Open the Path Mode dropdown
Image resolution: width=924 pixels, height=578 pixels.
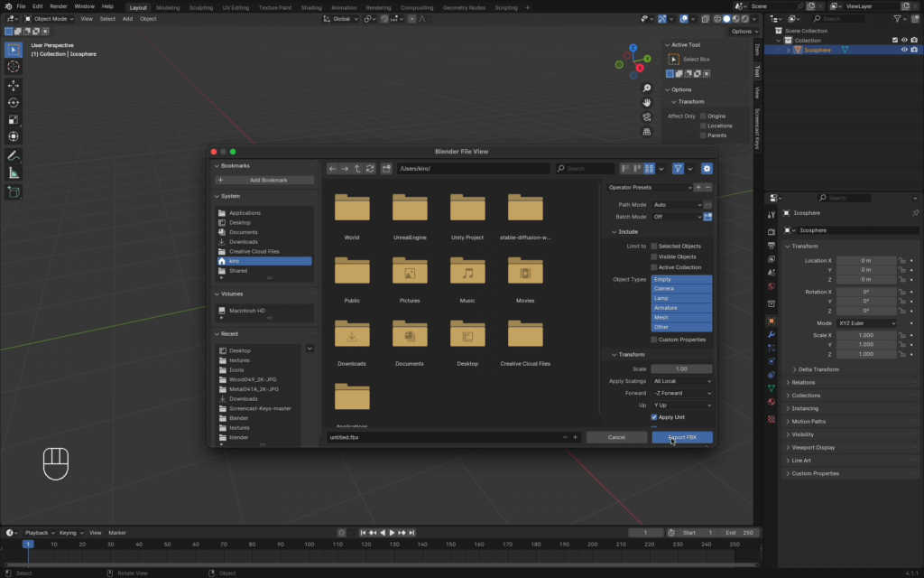pos(677,205)
